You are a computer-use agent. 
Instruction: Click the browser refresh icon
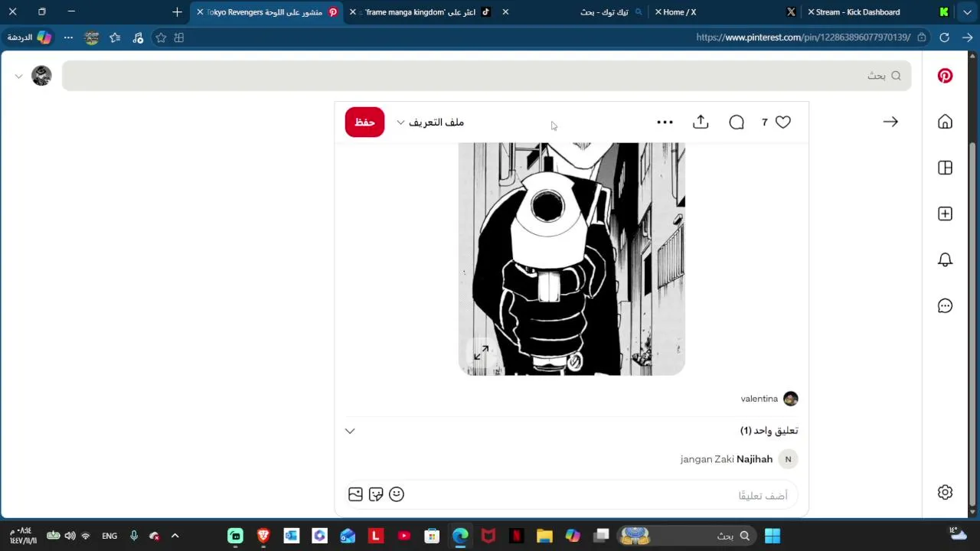(944, 37)
